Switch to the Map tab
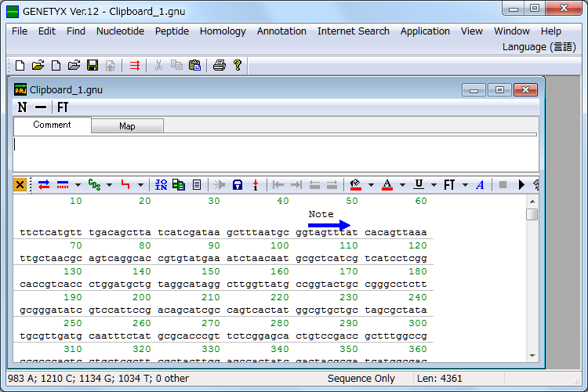 [127, 126]
